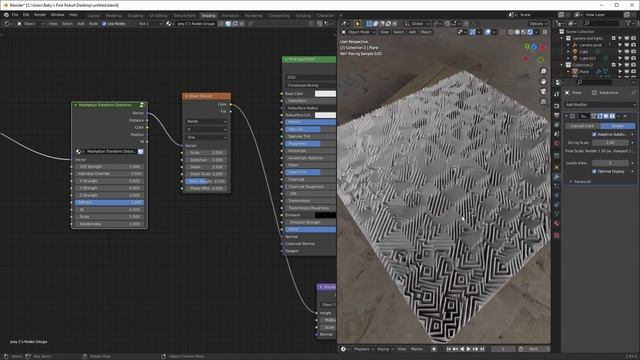The image size is (640, 360).
Task: Open the File menu
Action: pos(15,15)
